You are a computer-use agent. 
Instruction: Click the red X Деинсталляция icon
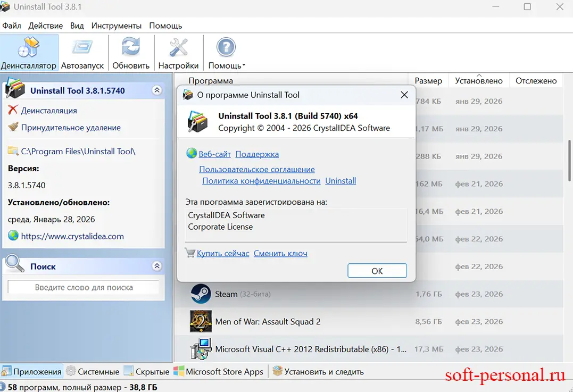[x=13, y=110]
